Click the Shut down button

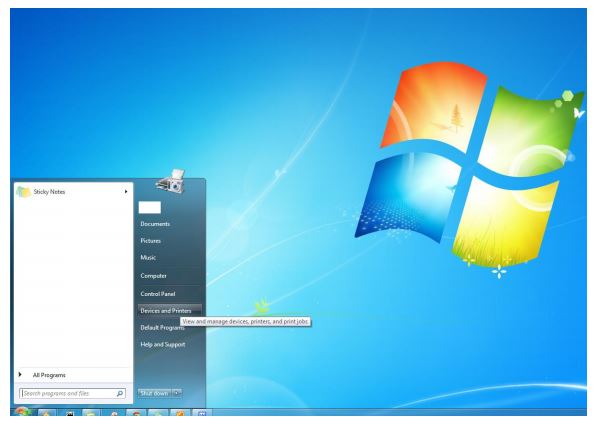(154, 393)
